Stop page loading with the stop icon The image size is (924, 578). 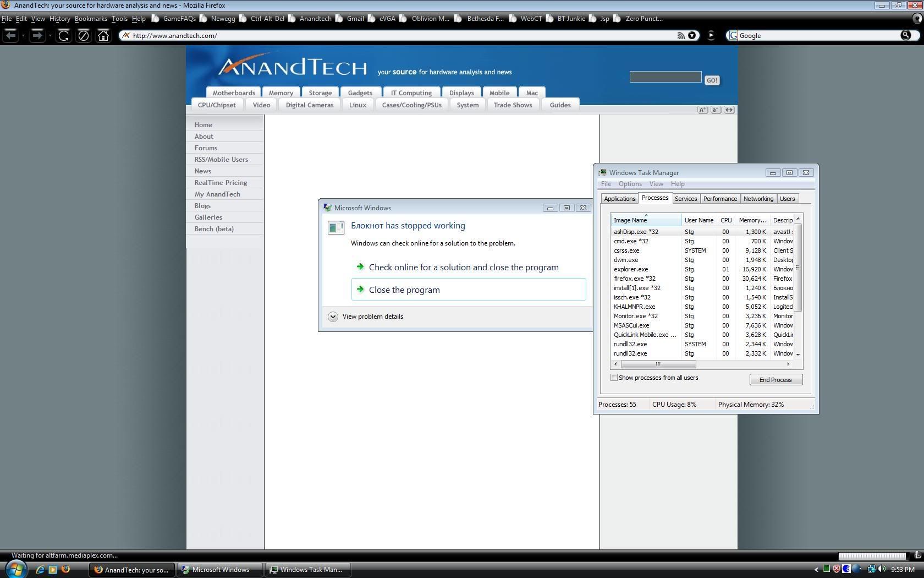[83, 36]
